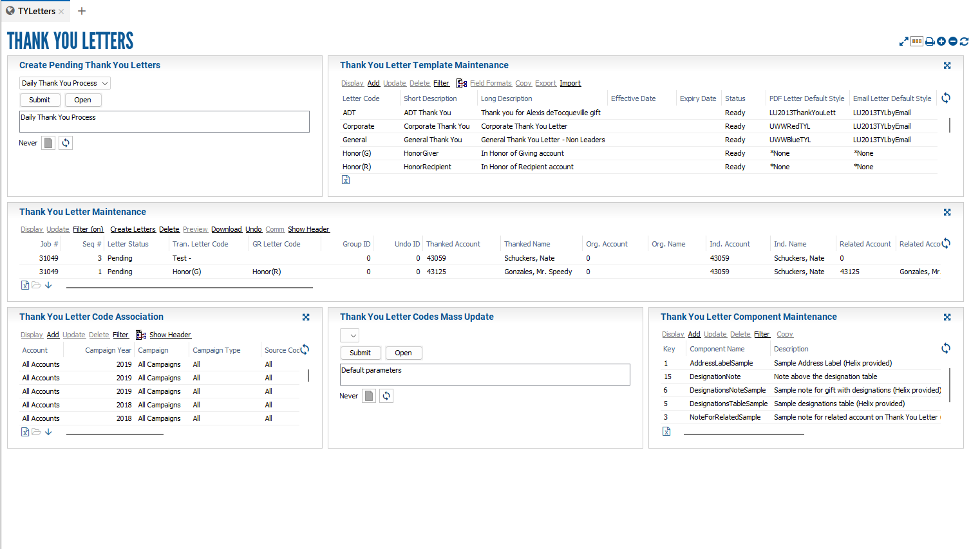980x549 pixels.
Task: Close the TYLetters tab
Action: tap(61, 12)
